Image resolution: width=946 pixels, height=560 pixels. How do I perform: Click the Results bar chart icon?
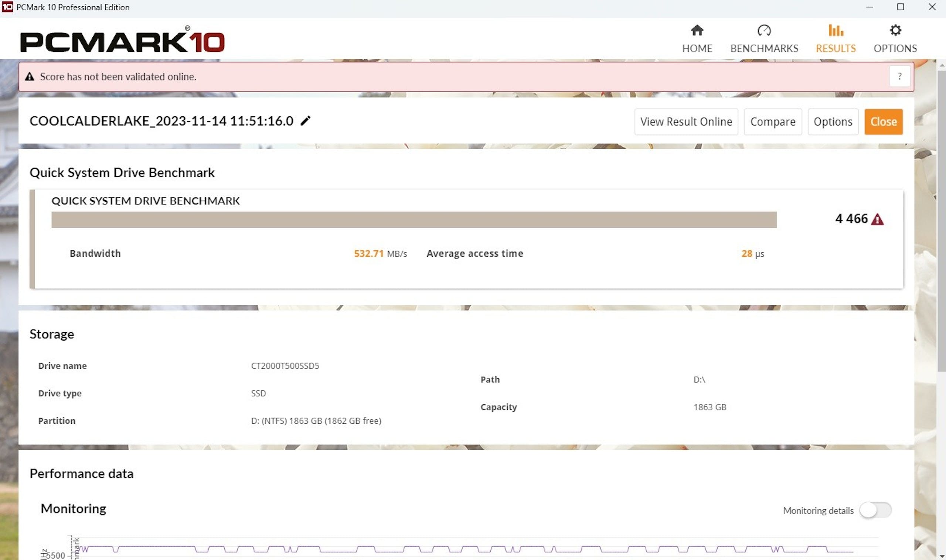pos(836,31)
